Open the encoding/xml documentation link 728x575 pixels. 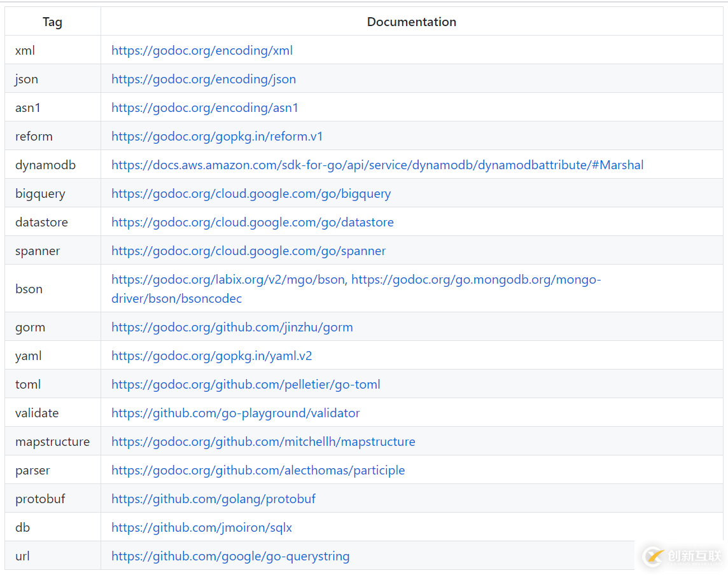click(x=202, y=50)
